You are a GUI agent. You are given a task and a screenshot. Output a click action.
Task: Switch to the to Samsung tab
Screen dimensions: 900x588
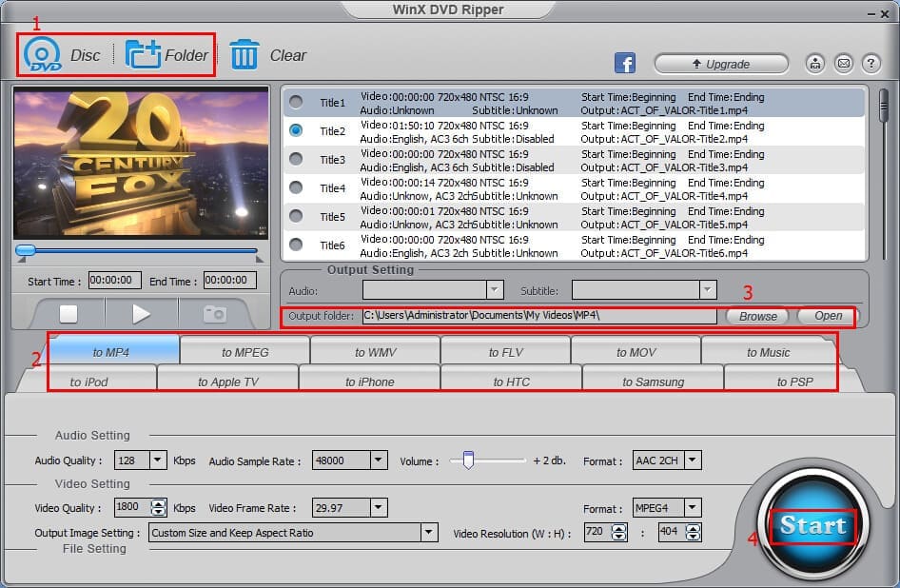coord(654,381)
